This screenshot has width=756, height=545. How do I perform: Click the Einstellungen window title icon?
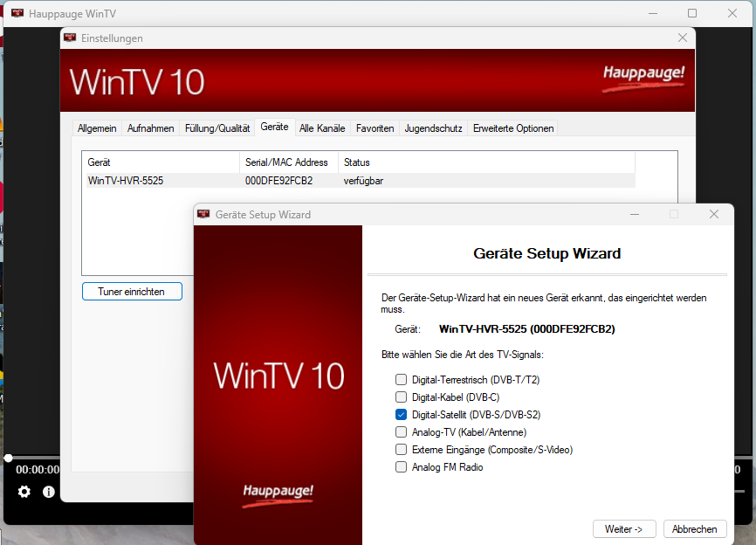(70, 38)
